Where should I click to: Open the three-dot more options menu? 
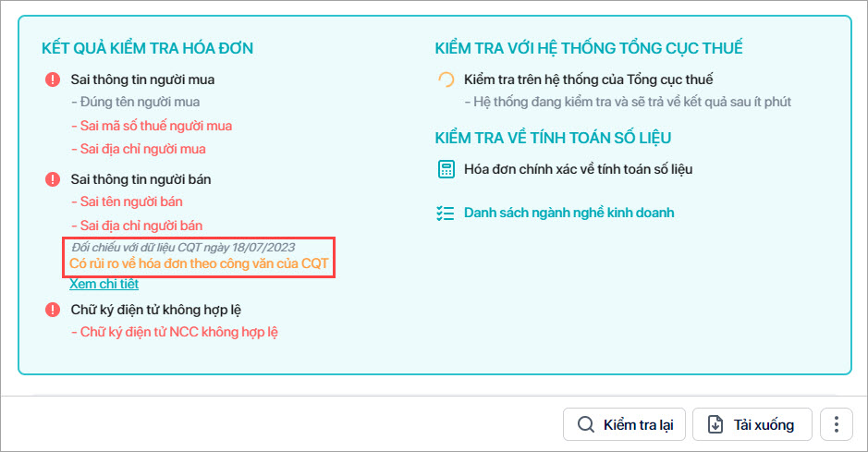coord(837,424)
